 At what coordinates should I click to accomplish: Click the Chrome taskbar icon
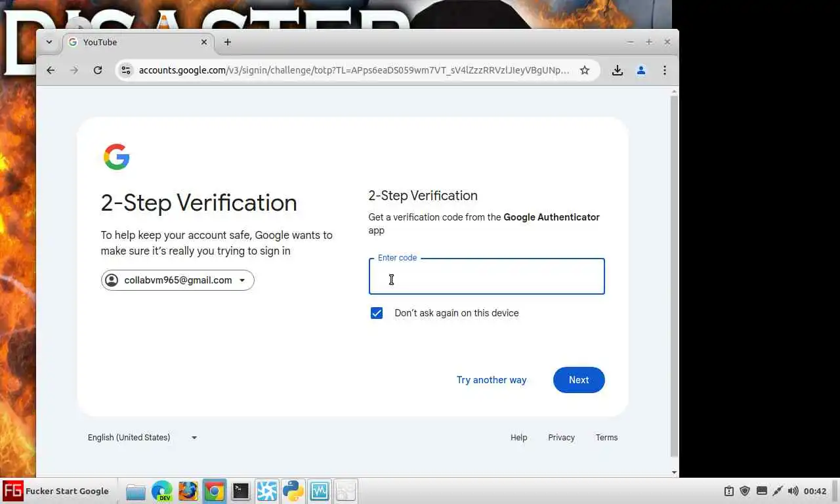click(215, 491)
